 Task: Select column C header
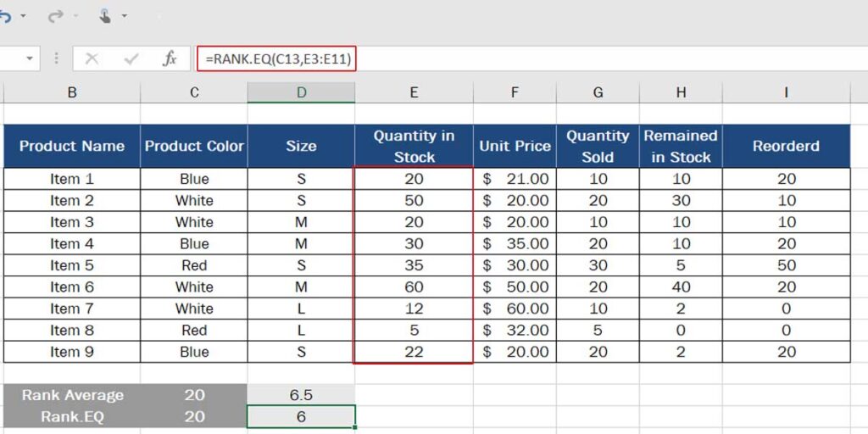[194, 92]
